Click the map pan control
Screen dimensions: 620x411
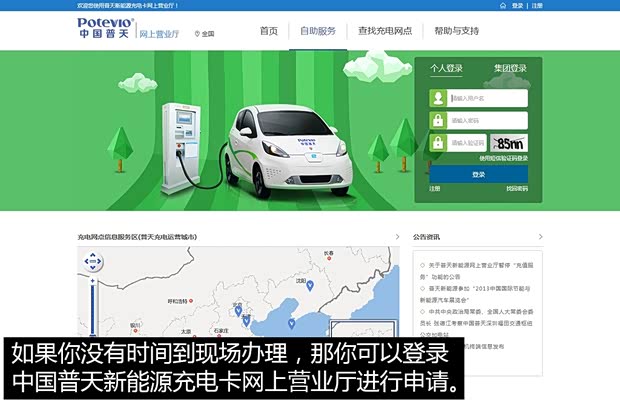[93, 261]
